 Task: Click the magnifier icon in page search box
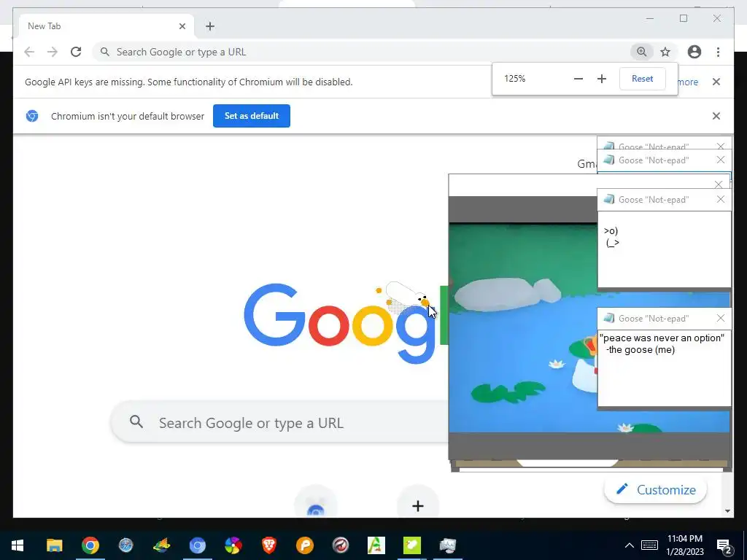[x=136, y=421]
